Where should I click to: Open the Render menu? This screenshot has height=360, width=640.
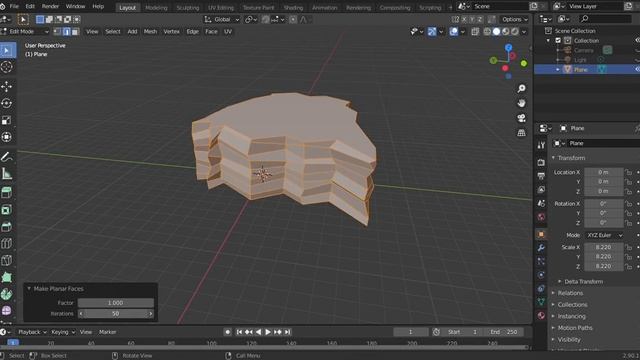pos(50,7)
